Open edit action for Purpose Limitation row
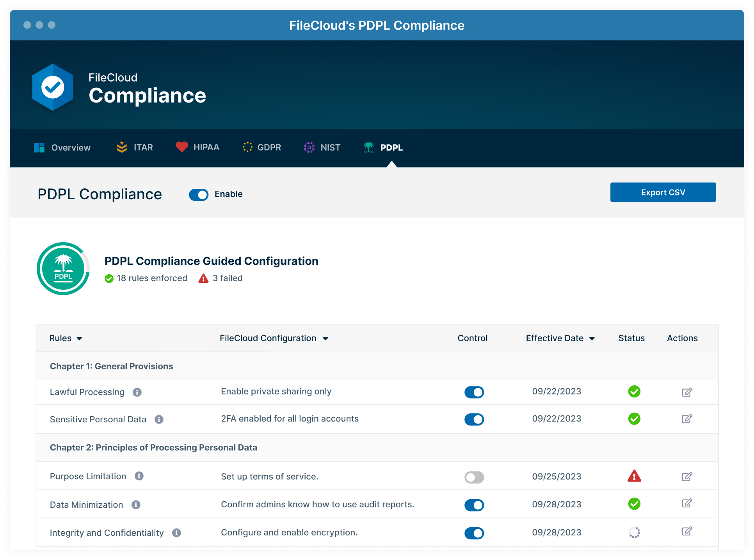Image resolution: width=754 pixels, height=560 pixels. tap(687, 477)
